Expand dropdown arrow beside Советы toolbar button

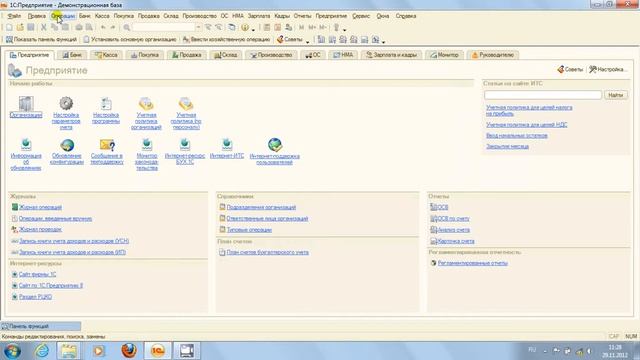pos(307,41)
